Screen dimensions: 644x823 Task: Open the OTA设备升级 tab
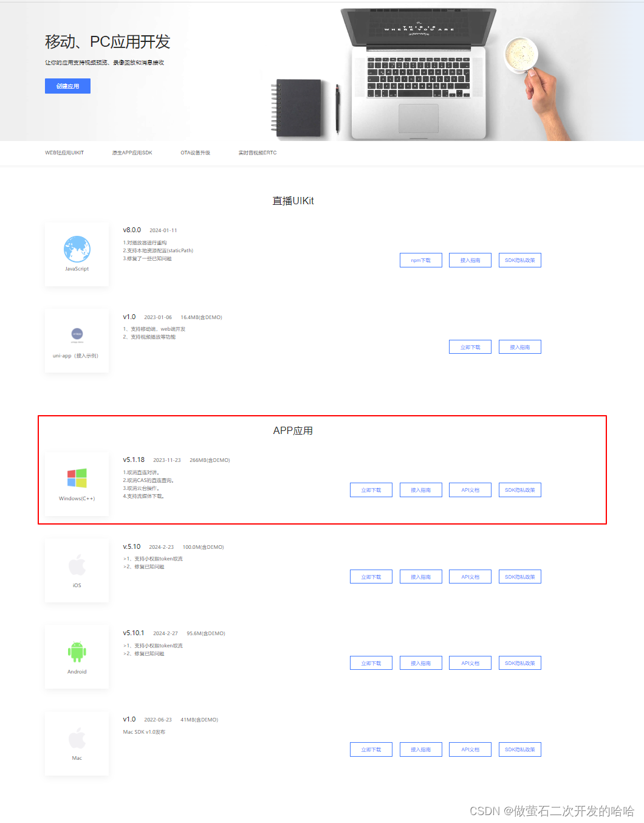[x=195, y=153]
